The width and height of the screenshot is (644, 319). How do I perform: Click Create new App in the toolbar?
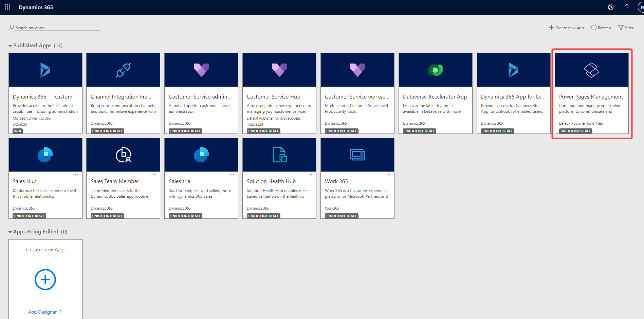[566, 28]
